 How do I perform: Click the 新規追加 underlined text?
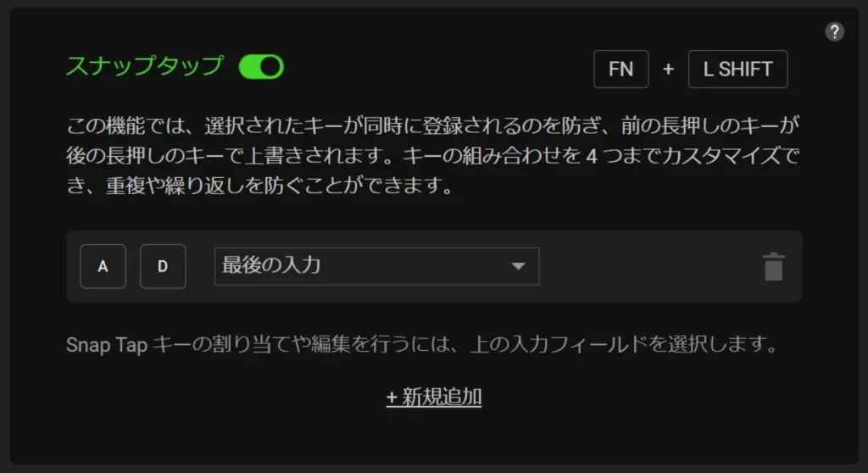(442, 397)
